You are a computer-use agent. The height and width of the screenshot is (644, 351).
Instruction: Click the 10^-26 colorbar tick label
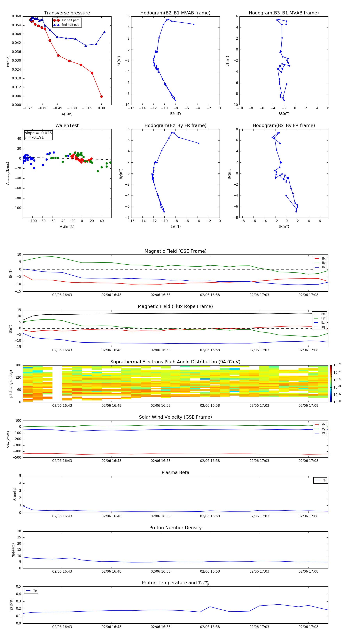point(337,365)
